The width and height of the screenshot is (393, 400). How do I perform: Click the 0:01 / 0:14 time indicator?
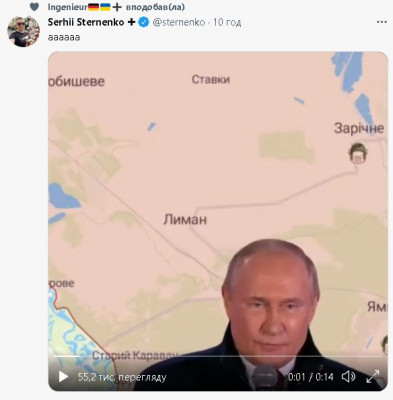(x=311, y=377)
